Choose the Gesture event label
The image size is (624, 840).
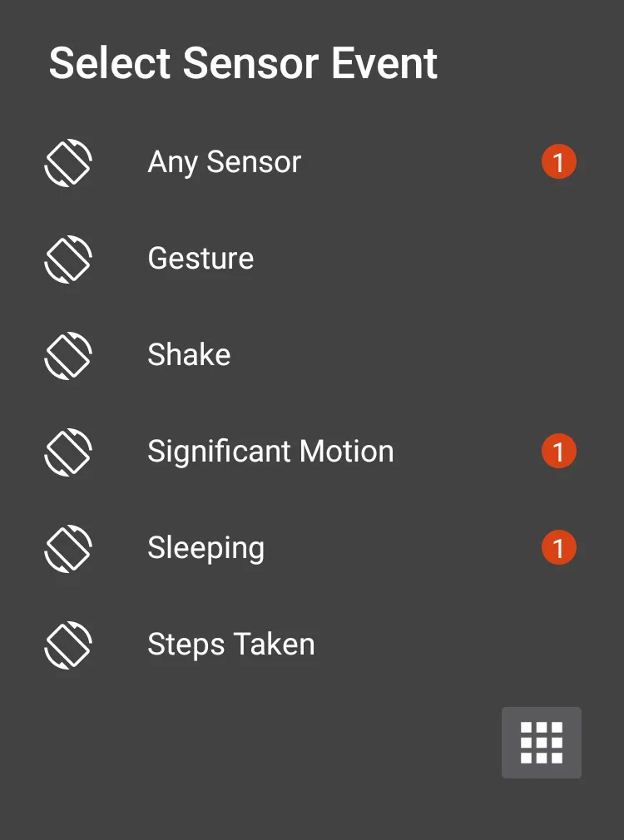201,259
